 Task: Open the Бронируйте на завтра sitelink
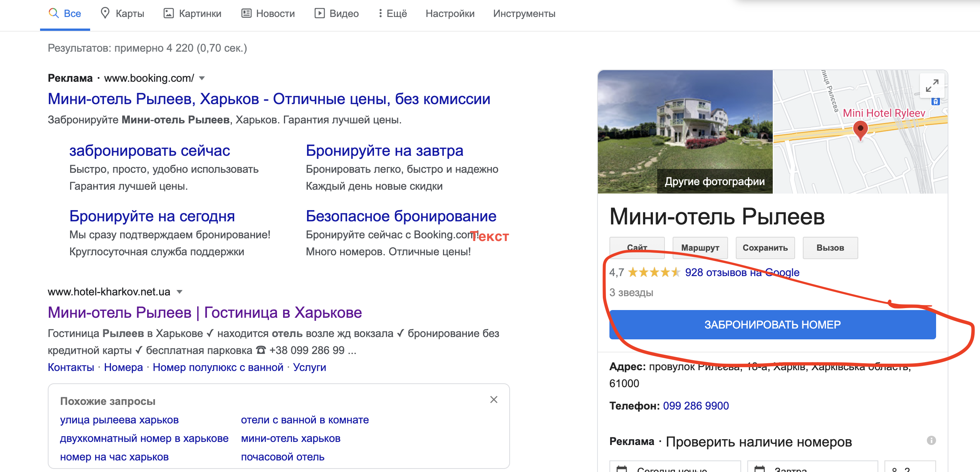(x=384, y=151)
